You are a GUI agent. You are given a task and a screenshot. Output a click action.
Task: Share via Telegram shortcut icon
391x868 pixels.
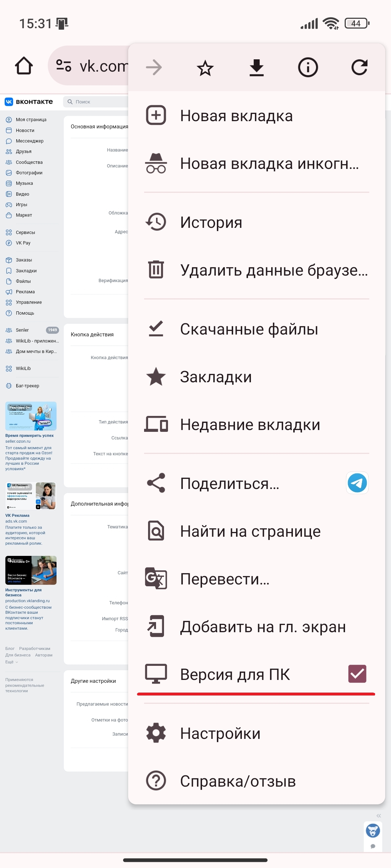(357, 483)
